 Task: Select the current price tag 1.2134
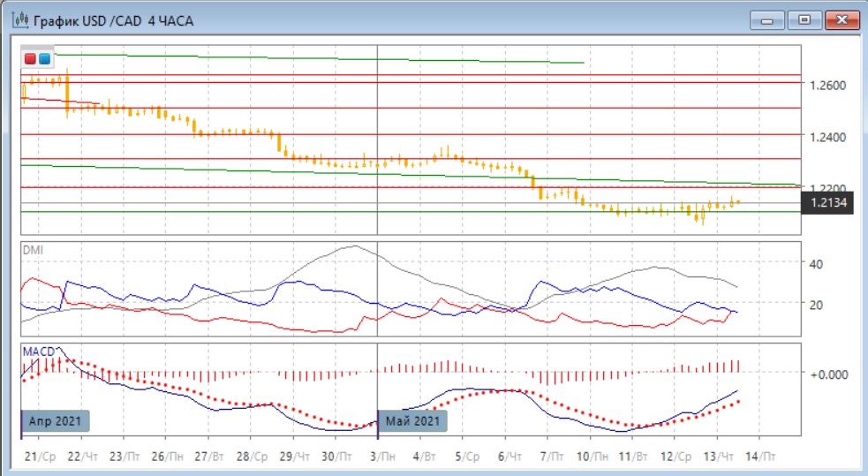pyautogui.click(x=826, y=204)
